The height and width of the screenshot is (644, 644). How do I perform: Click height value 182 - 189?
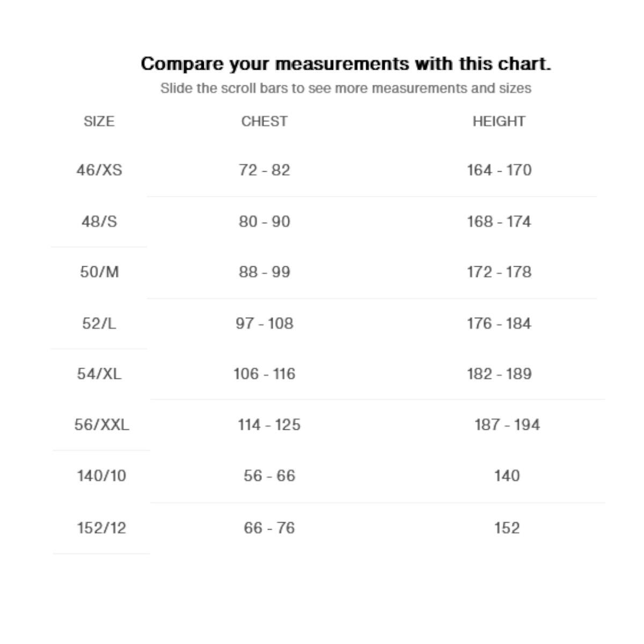[x=499, y=374]
